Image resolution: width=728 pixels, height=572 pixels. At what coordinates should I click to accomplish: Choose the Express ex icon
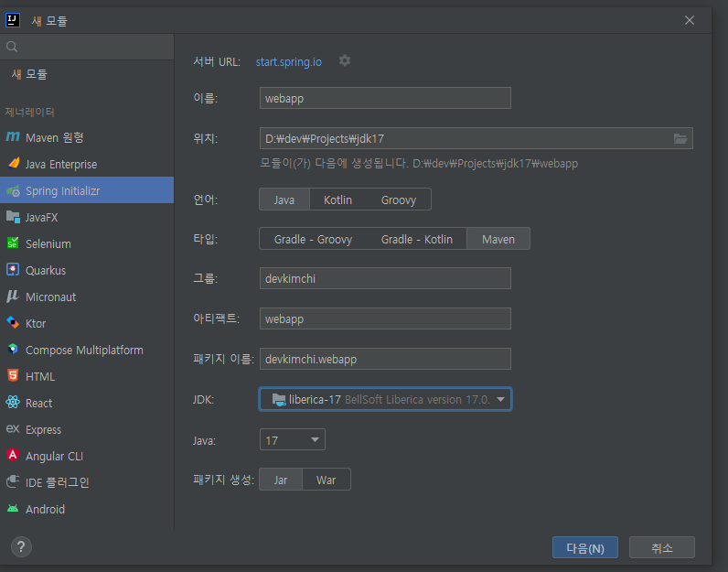click(x=13, y=429)
